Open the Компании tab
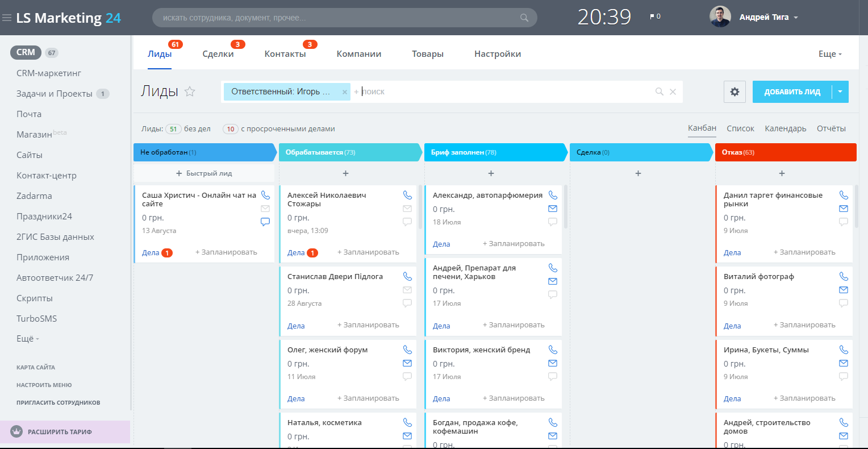 [359, 54]
